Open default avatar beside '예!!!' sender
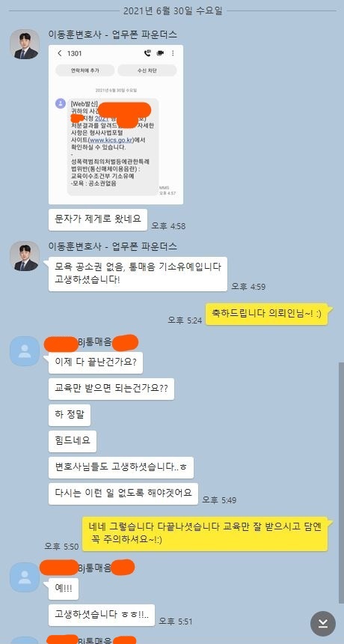The image size is (344, 644). 25,577
